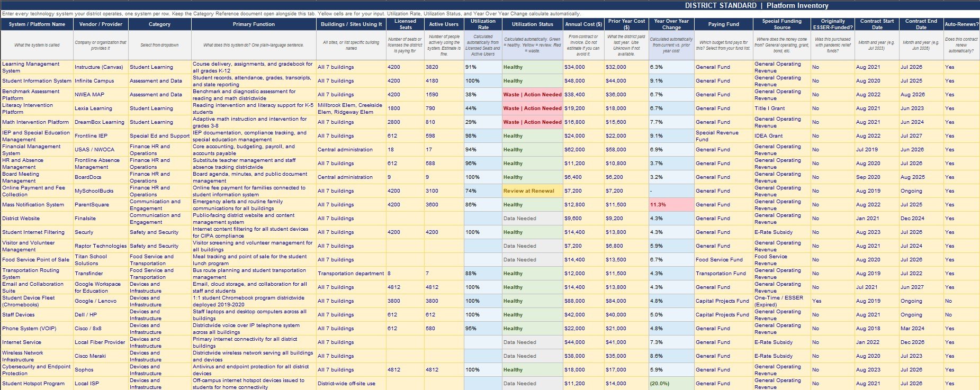
Task: Click the 'Infinite Campus' vendor cell
Action: tap(101, 81)
